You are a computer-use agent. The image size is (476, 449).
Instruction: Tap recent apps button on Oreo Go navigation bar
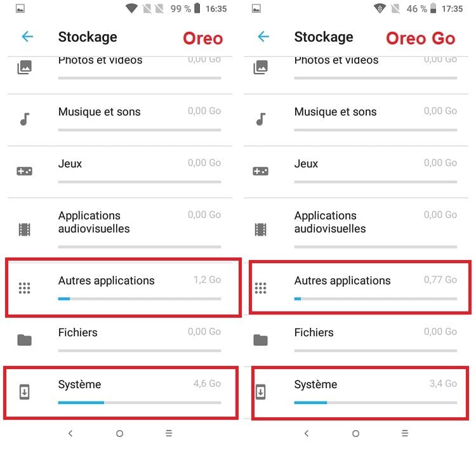coord(405,433)
